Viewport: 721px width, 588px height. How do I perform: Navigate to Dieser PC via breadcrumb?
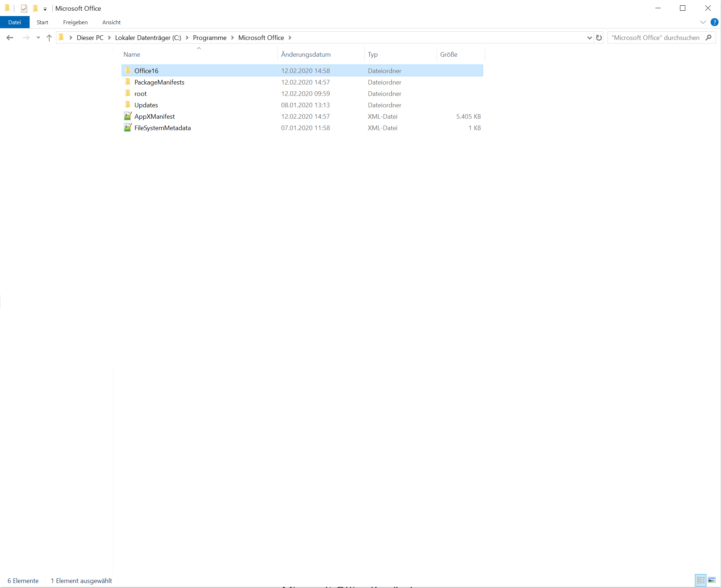[90, 37]
